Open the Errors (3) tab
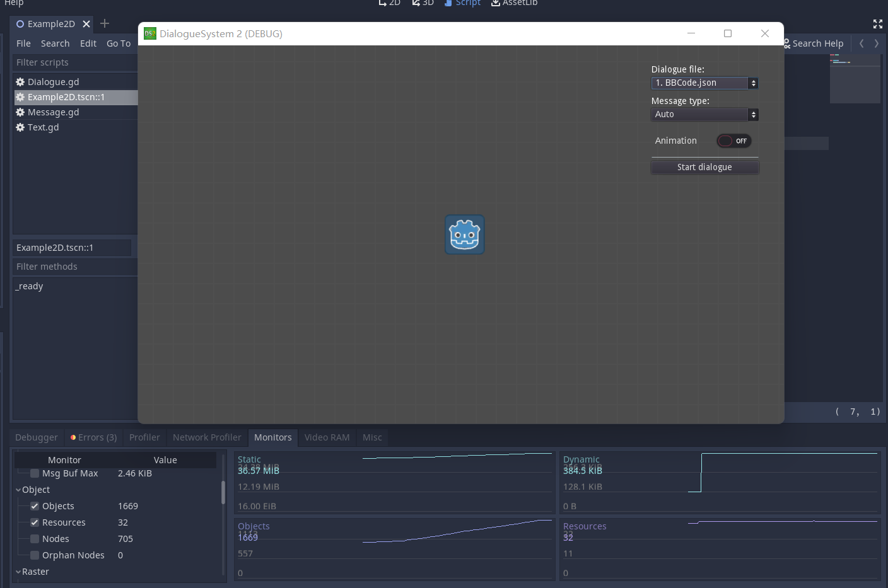Viewport: 888px width, 588px height. 93,437
